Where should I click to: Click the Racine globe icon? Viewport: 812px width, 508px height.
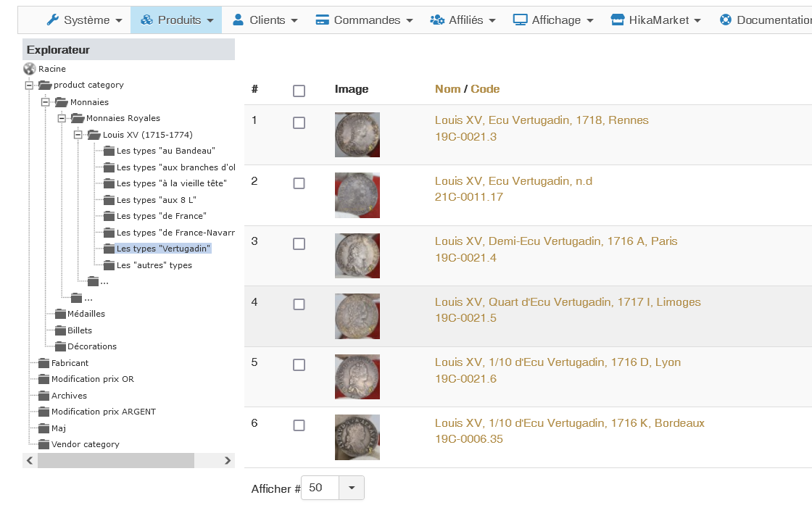[x=29, y=69]
